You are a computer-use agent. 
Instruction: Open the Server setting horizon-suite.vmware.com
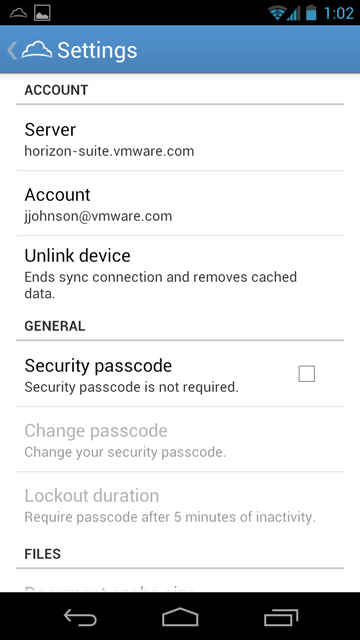180,138
